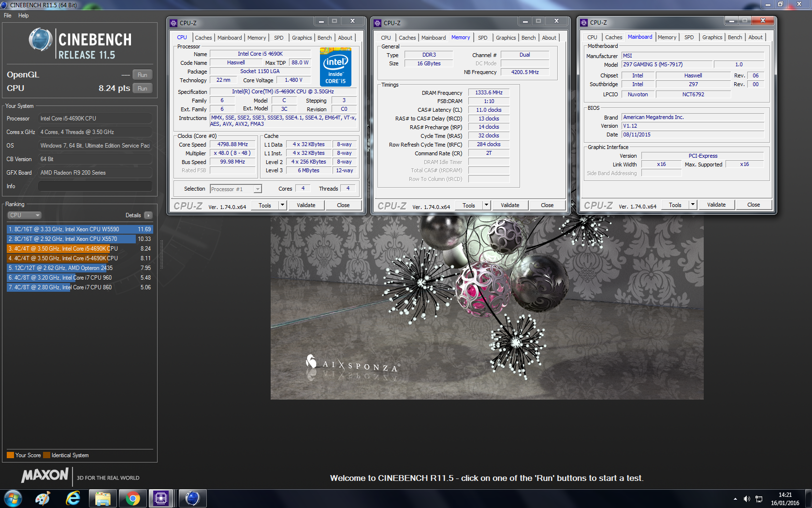Select ranking row Xeon CPU X5570

[x=80, y=239]
